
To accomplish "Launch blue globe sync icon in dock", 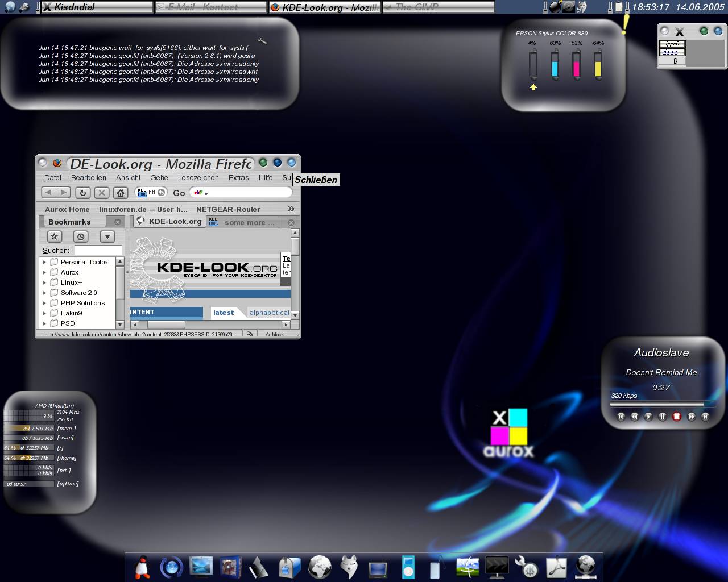I will pyautogui.click(x=171, y=567).
